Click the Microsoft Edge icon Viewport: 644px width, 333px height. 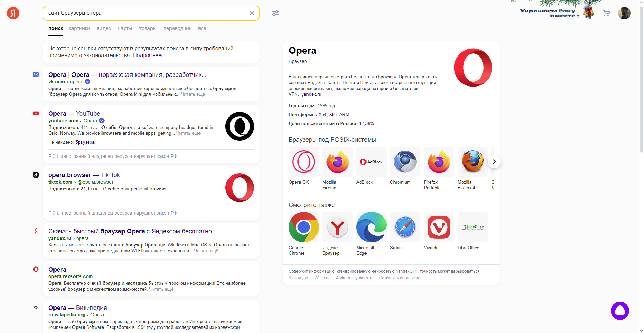[371, 227]
